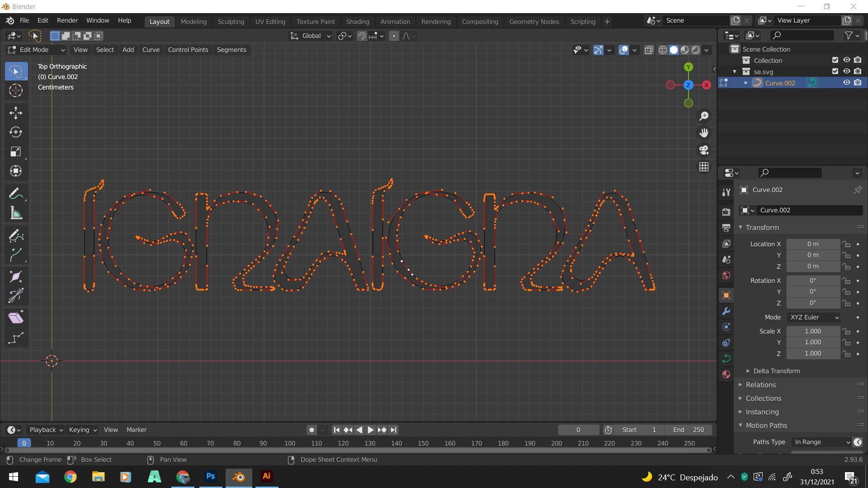
Task: Open the Playback popover in timeline
Action: (46, 430)
